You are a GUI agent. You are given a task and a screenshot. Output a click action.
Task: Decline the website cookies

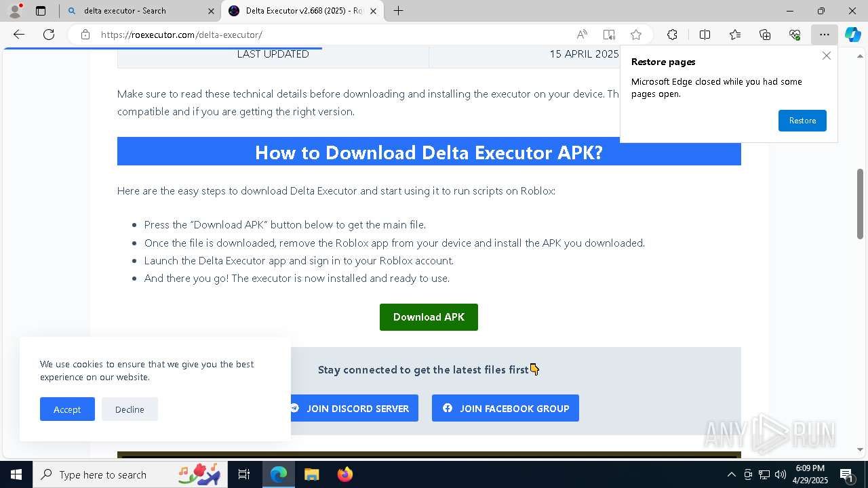(x=130, y=409)
